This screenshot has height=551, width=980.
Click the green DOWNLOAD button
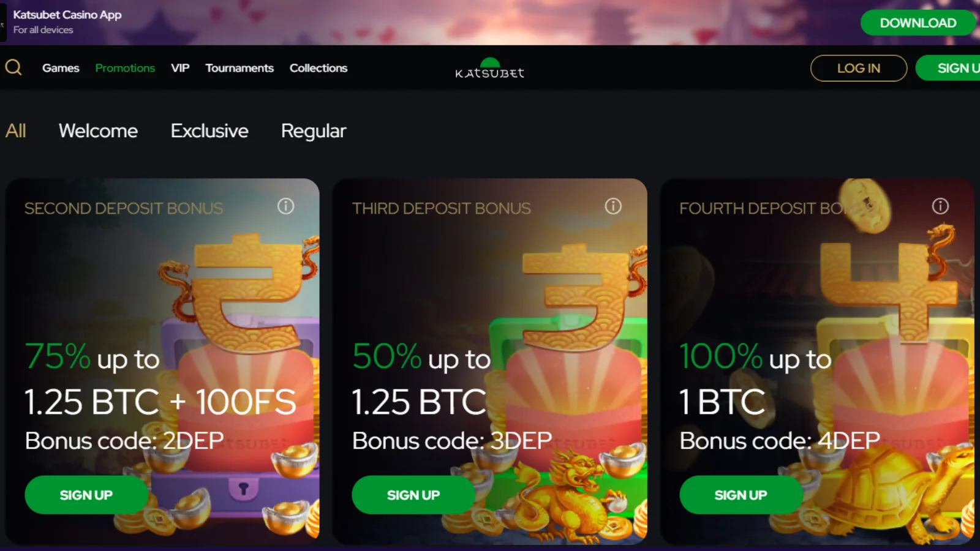tap(918, 23)
